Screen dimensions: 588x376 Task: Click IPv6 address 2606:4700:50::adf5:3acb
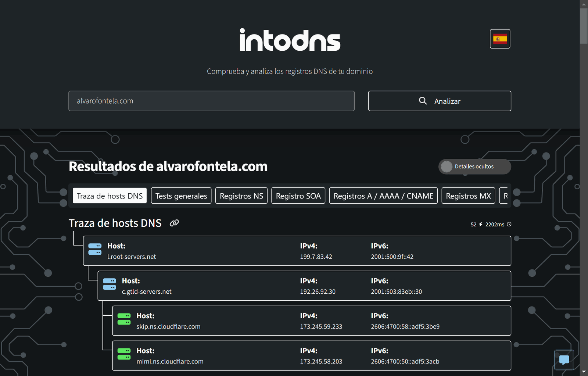point(405,361)
